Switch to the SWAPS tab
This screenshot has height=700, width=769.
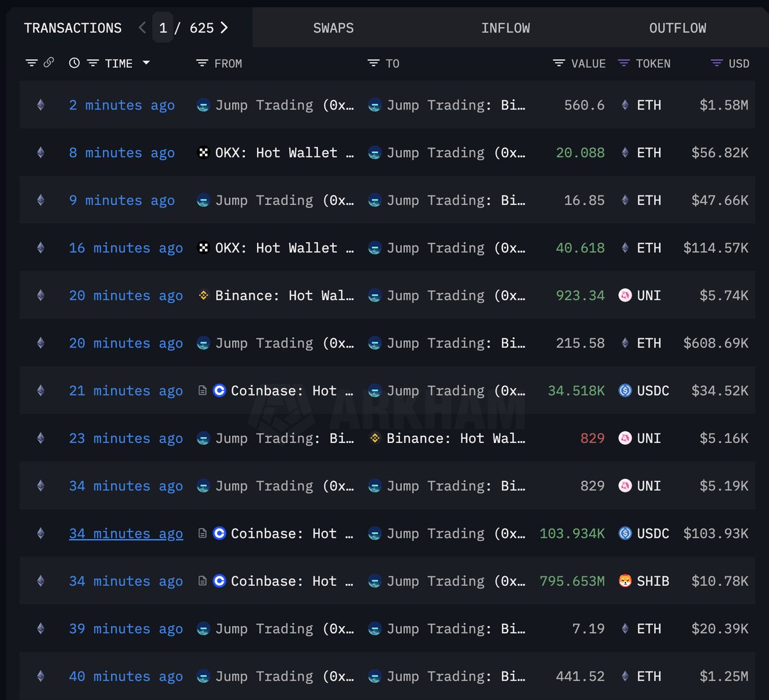tap(333, 28)
